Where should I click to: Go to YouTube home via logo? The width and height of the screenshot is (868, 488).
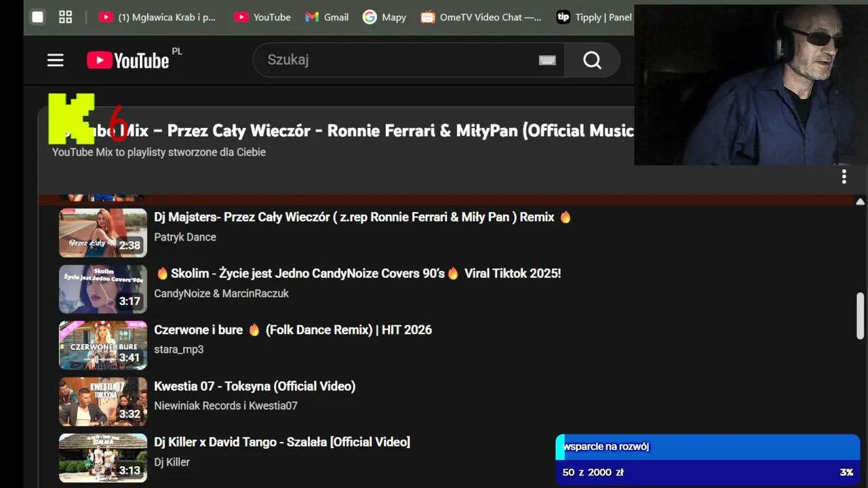pos(128,60)
